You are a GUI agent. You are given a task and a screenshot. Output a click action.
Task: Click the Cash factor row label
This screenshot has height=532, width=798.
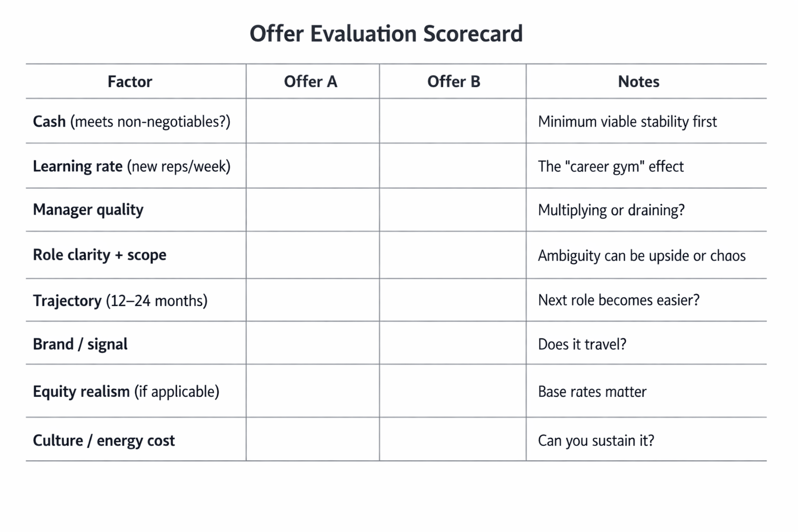point(131,121)
